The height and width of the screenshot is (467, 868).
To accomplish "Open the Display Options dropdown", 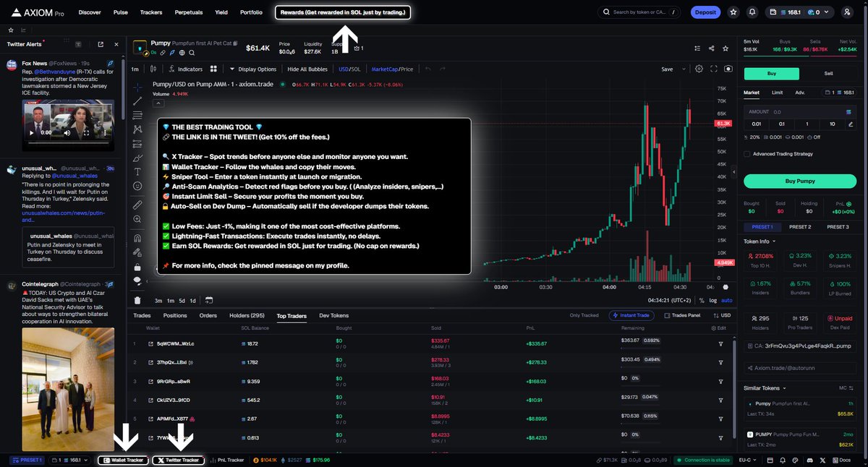I will (253, 69).
